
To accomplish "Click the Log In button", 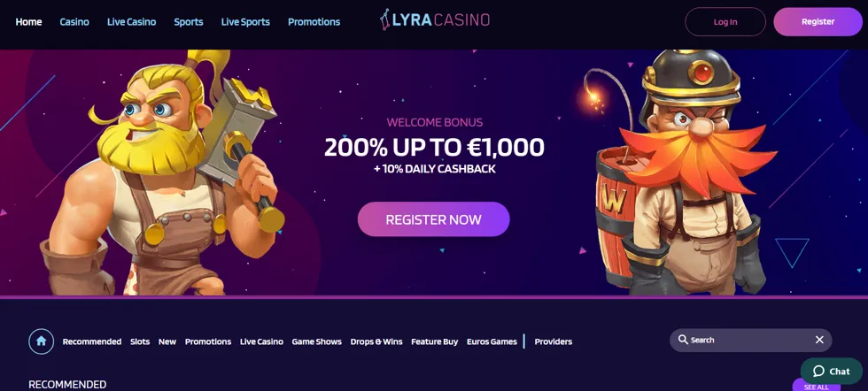I will pos(725,21).
